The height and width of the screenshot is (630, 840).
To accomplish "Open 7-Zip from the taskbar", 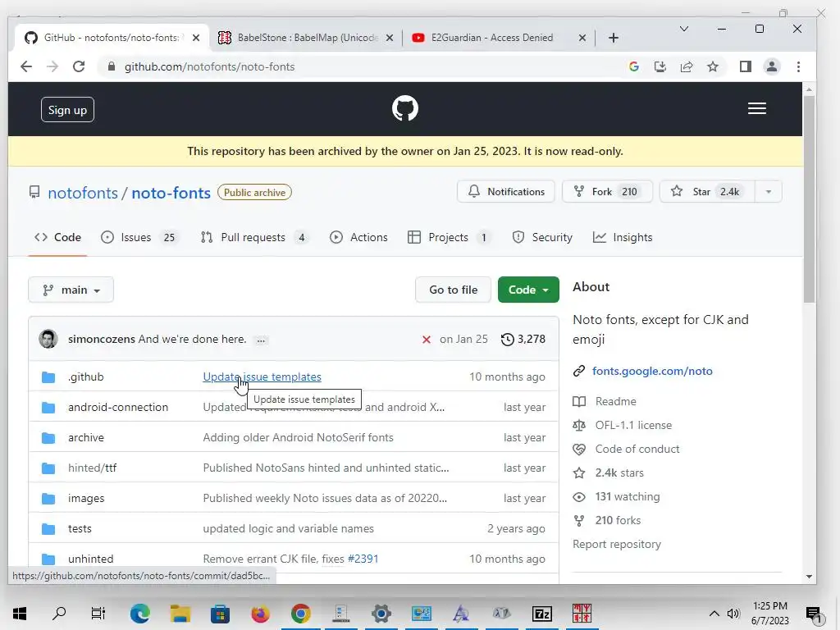I will [x=541, y=614].
